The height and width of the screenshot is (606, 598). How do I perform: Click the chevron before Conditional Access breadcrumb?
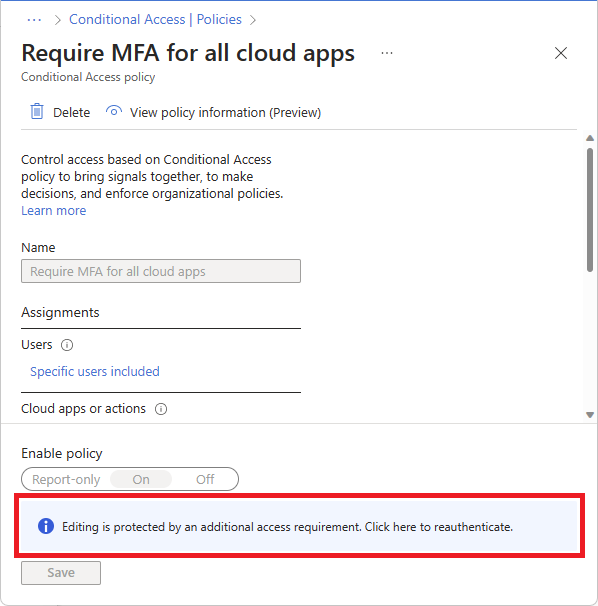click(58, 20)
